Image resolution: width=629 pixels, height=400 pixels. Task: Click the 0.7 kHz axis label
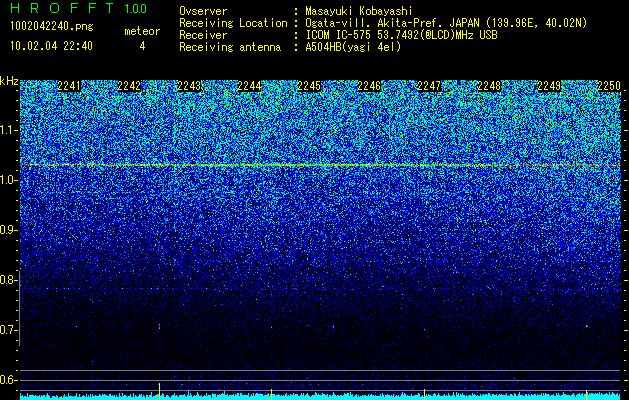tap(8, 330)
